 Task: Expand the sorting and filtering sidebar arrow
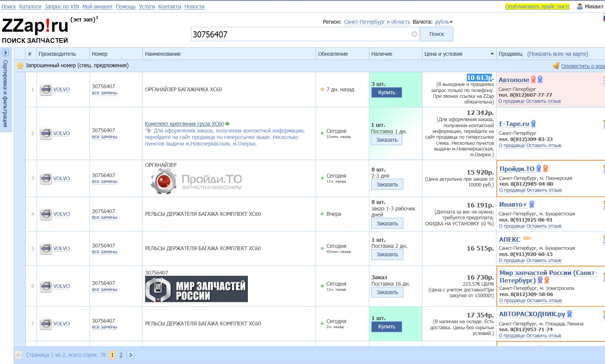[x=6, y=53]
